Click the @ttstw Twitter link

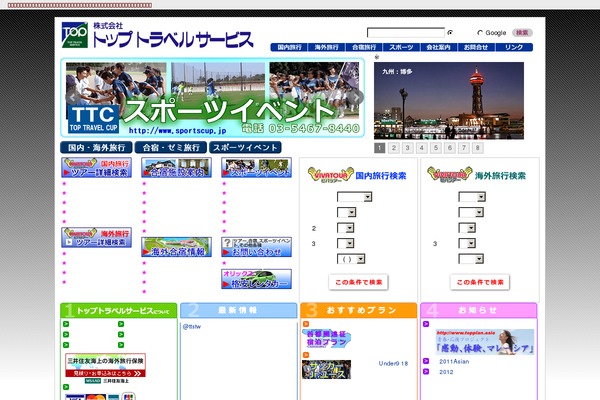pos(192,327)
